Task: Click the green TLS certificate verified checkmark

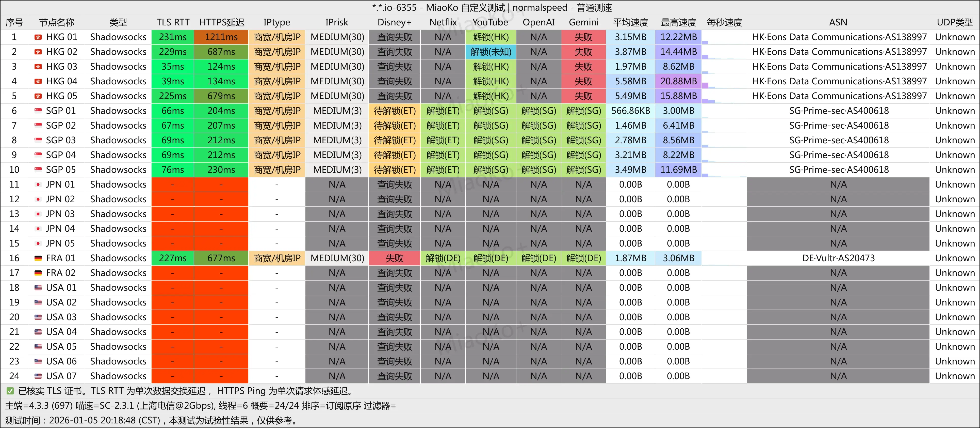Action: tap(10, 391)
